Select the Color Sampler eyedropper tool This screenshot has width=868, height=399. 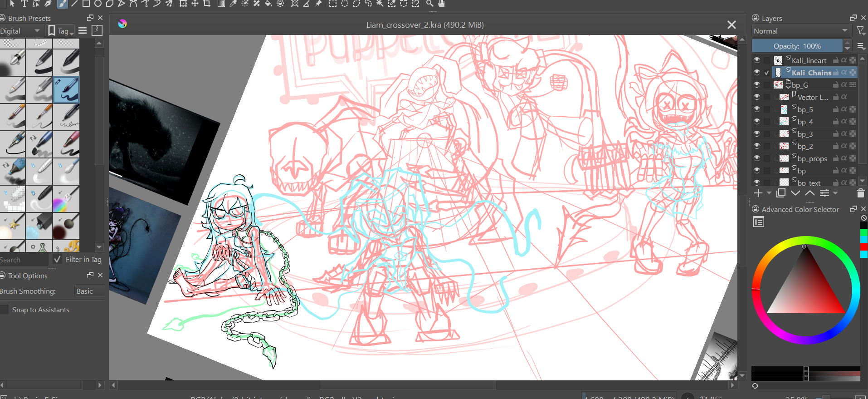233,4
